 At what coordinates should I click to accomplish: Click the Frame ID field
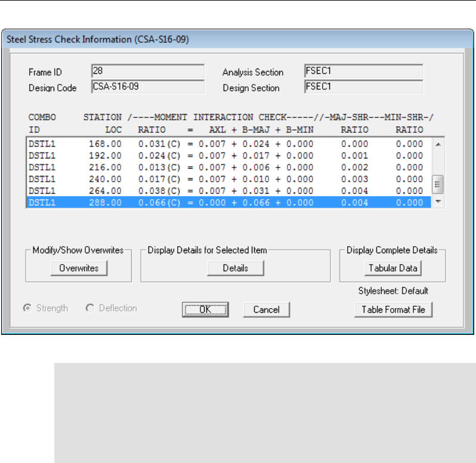coord(148,72)
